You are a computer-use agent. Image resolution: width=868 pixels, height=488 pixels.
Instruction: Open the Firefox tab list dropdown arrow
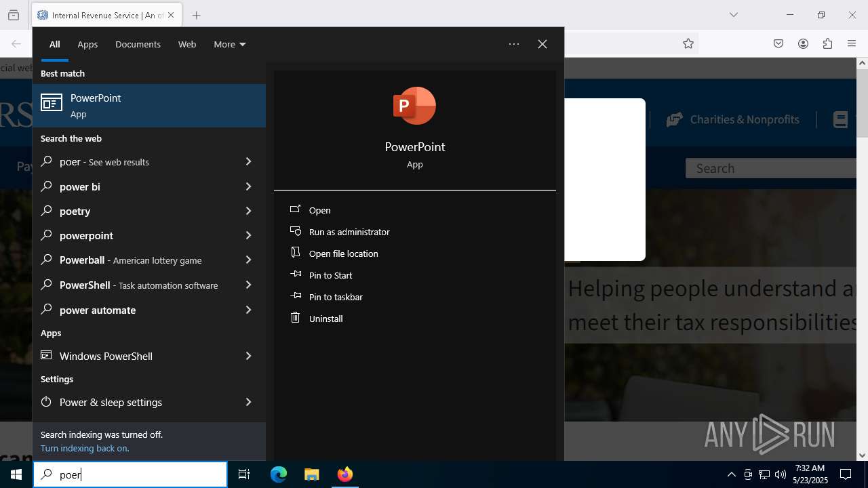coord(734,15)
